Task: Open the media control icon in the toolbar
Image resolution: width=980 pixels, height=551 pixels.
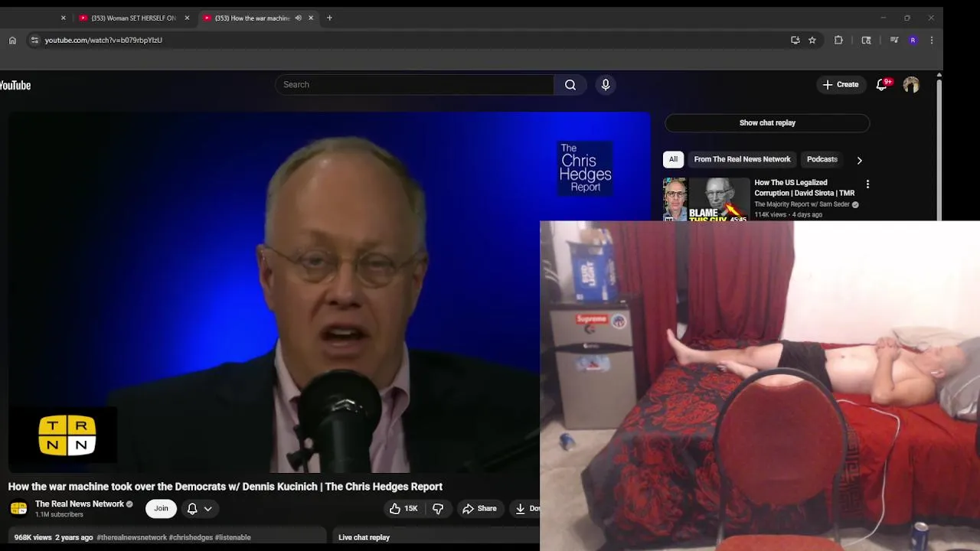Action: 893,40
